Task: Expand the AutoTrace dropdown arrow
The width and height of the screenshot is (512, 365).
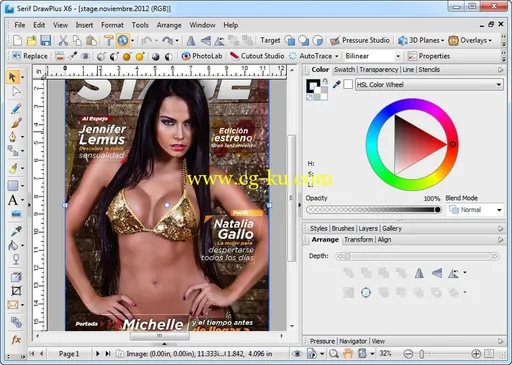Action: click(337, 56)
